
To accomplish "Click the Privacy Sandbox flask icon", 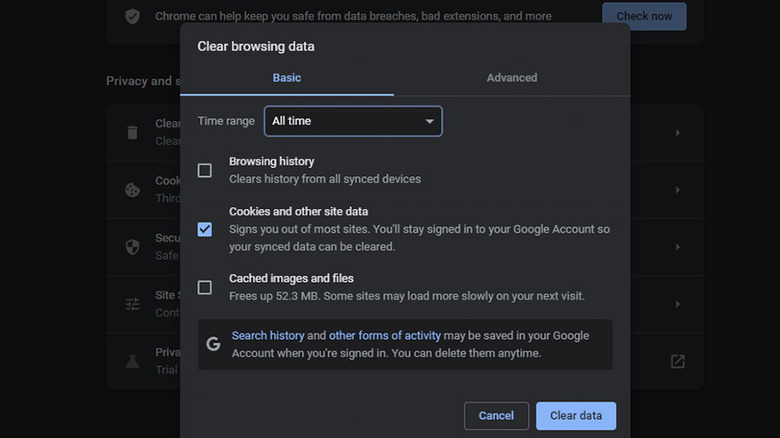I will [x=132, y=360].
